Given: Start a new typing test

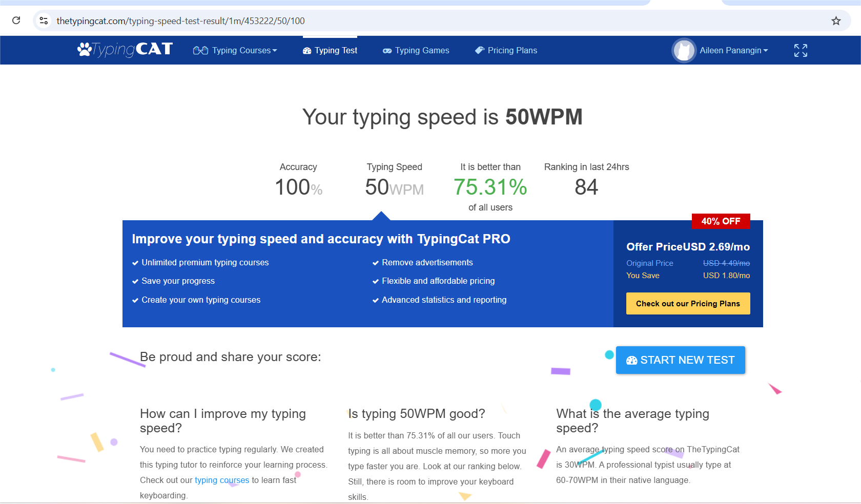Looking at the screenshot, I should pos(680,360).
